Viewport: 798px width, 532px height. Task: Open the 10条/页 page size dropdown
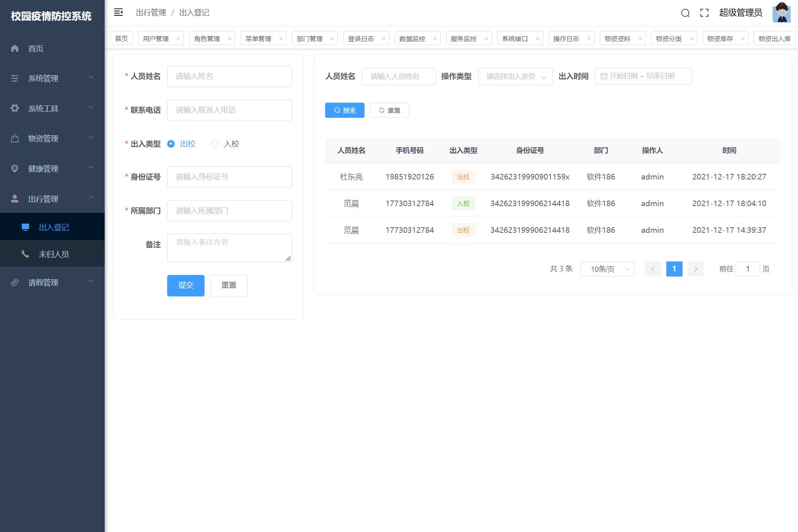tap(607, 269)
